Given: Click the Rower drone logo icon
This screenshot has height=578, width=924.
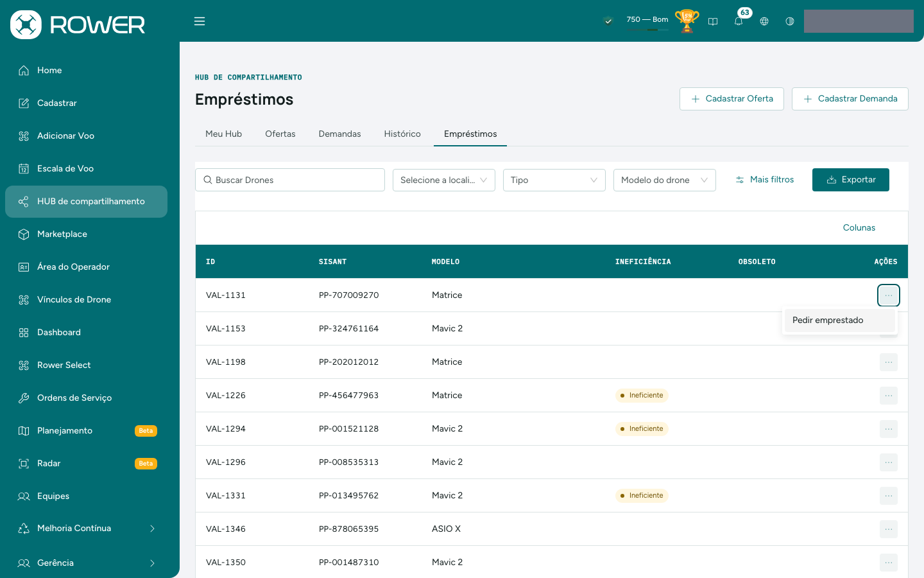Looking at the screenshot, I should [x=26, y=24].
